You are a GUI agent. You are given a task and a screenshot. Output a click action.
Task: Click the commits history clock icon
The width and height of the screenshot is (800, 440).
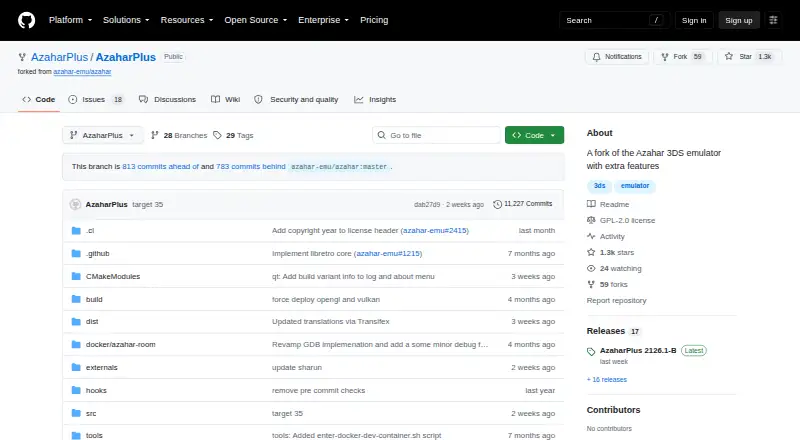pyautogui.click(x=497, y=204)
